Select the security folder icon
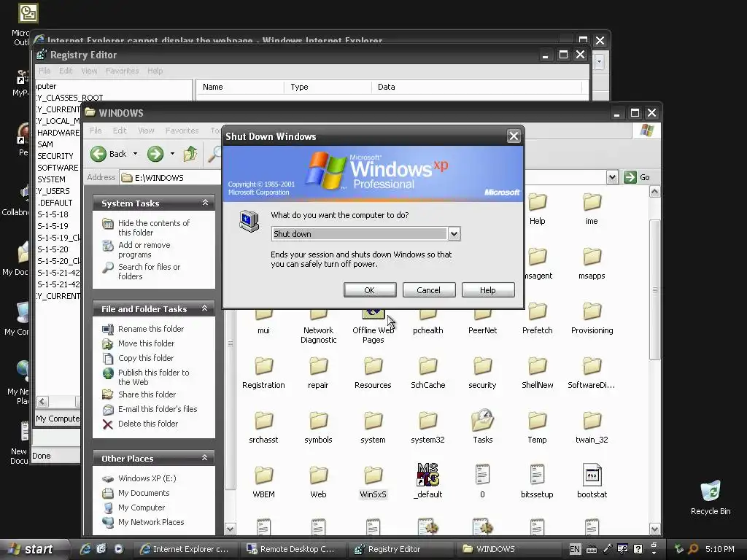 [x=483, y=366]
